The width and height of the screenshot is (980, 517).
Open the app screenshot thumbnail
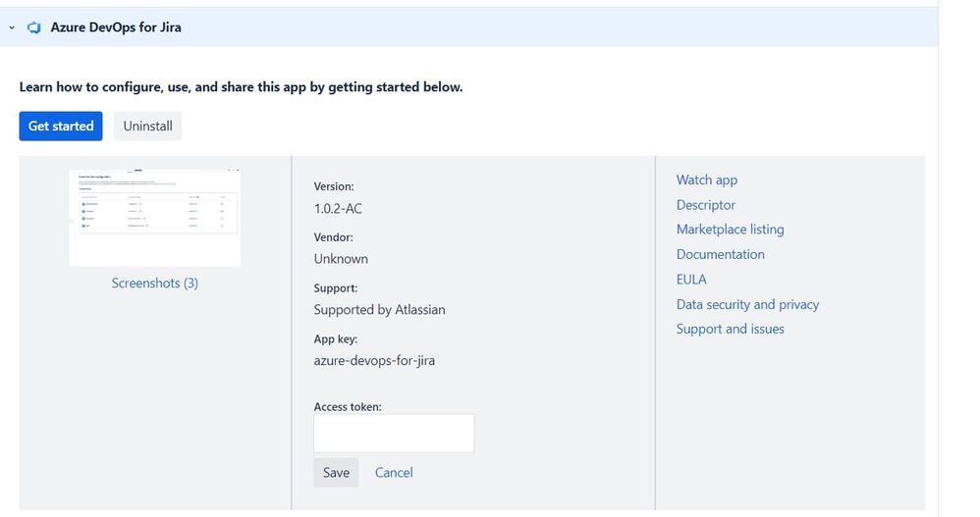pos(155,217)
